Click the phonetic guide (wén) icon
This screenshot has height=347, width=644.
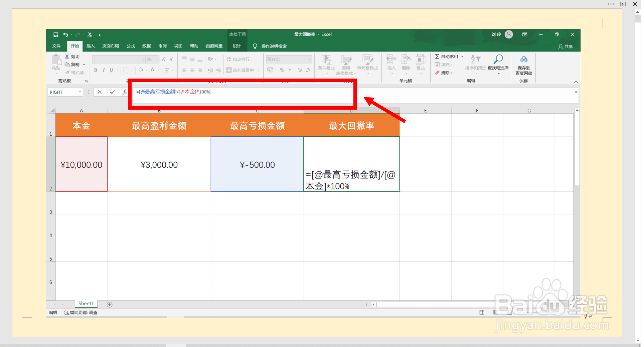tap(167, 70)
